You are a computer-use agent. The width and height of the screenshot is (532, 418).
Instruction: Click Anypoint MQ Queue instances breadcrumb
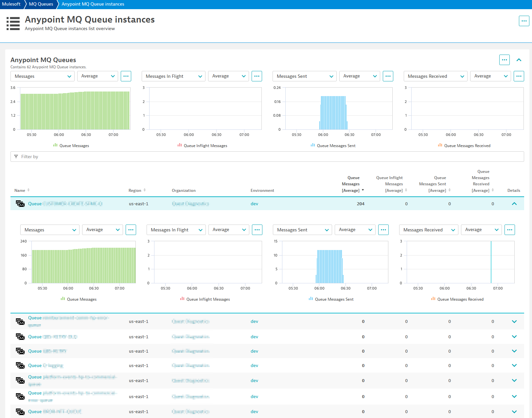93,4
